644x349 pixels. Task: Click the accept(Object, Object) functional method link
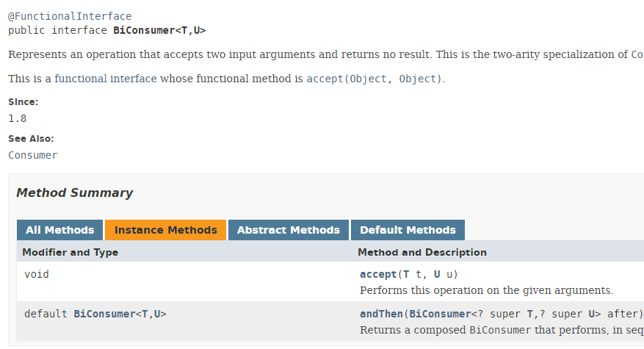pos(375,79)
